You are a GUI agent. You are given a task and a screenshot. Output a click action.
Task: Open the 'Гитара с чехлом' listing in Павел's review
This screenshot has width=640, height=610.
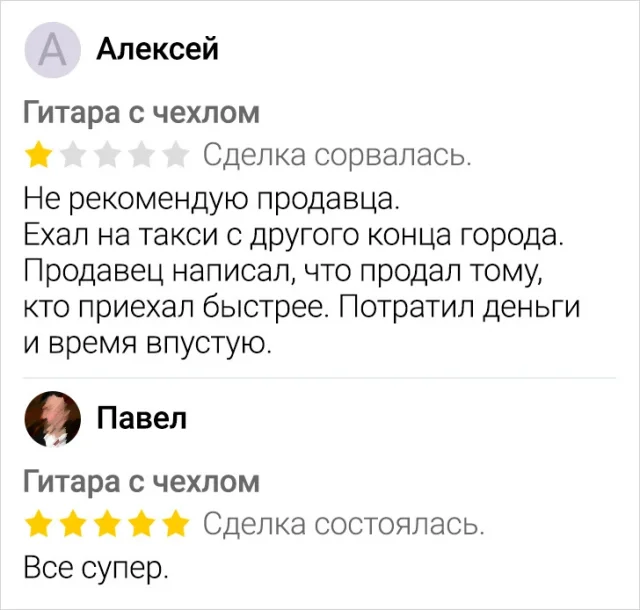(141, 481)
